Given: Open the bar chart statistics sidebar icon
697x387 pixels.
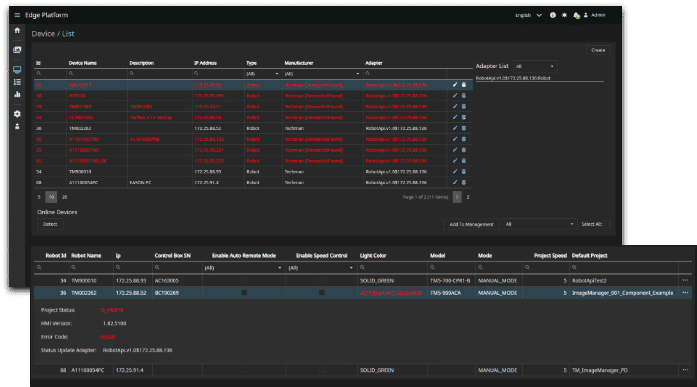Looking at the screenshot, I should 17,94.
